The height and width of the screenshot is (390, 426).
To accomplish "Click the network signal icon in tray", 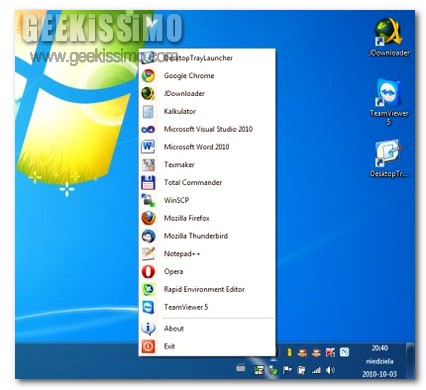I will point(316,370).
